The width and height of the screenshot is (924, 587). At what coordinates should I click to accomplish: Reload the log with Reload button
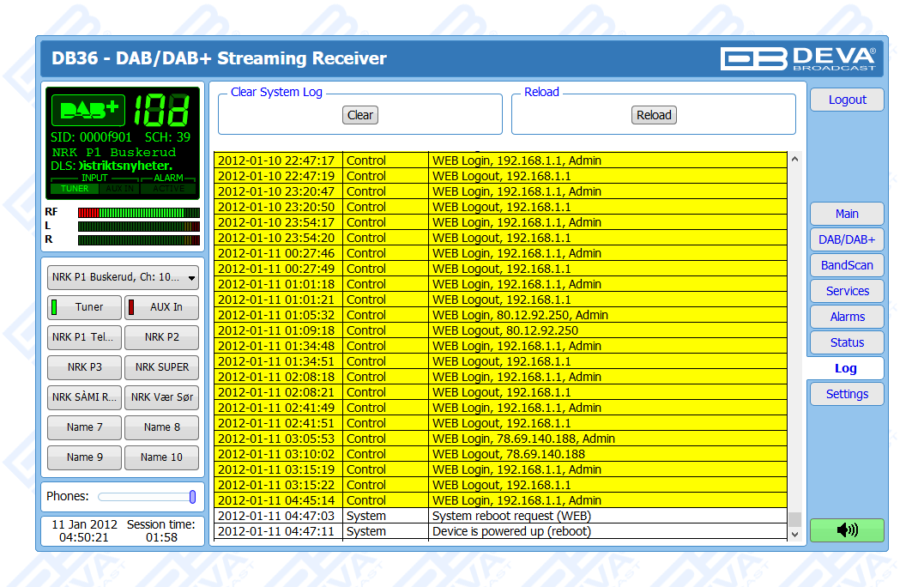pyautogui.click(x=654, y=115)
